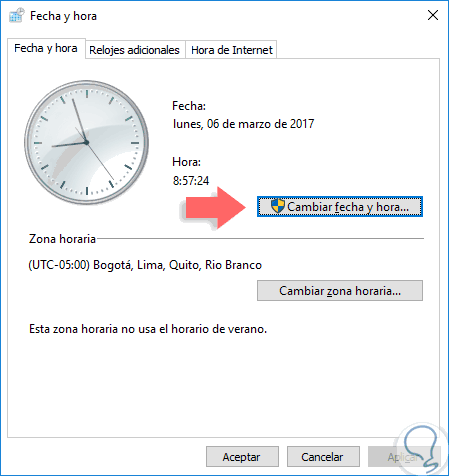Close the Fecha y hora dialog
The image size is (449, 476).
click(x=433, y=15)
